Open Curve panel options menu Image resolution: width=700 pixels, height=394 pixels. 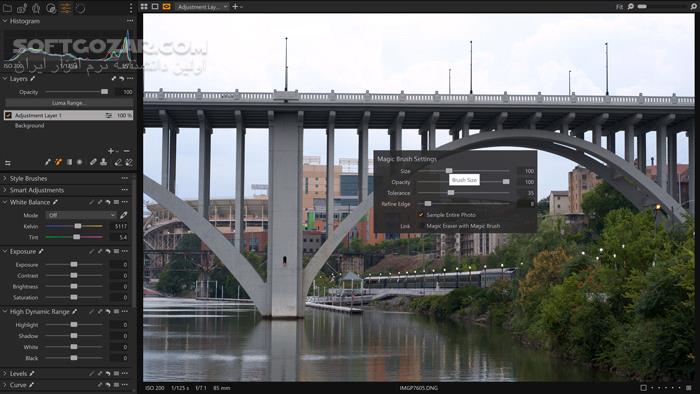point(125,385)
